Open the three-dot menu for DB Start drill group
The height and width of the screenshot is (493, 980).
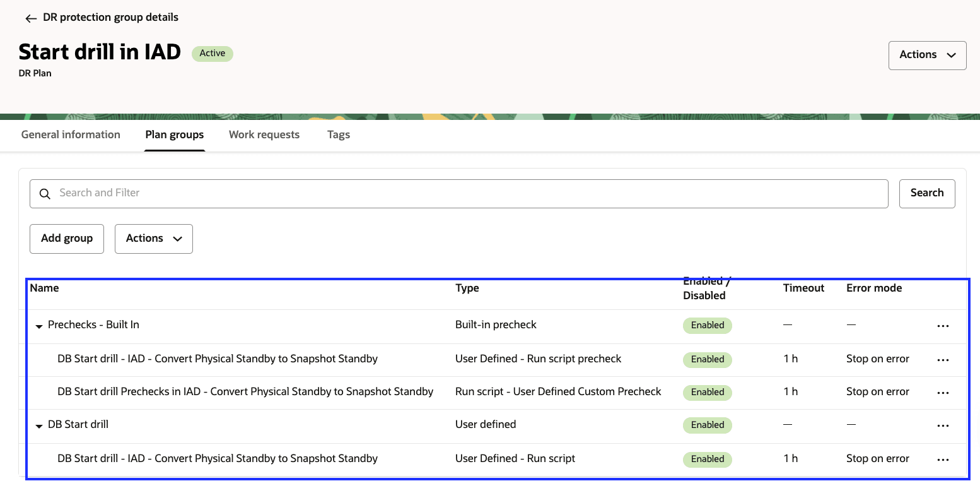(x=943, y=425)
